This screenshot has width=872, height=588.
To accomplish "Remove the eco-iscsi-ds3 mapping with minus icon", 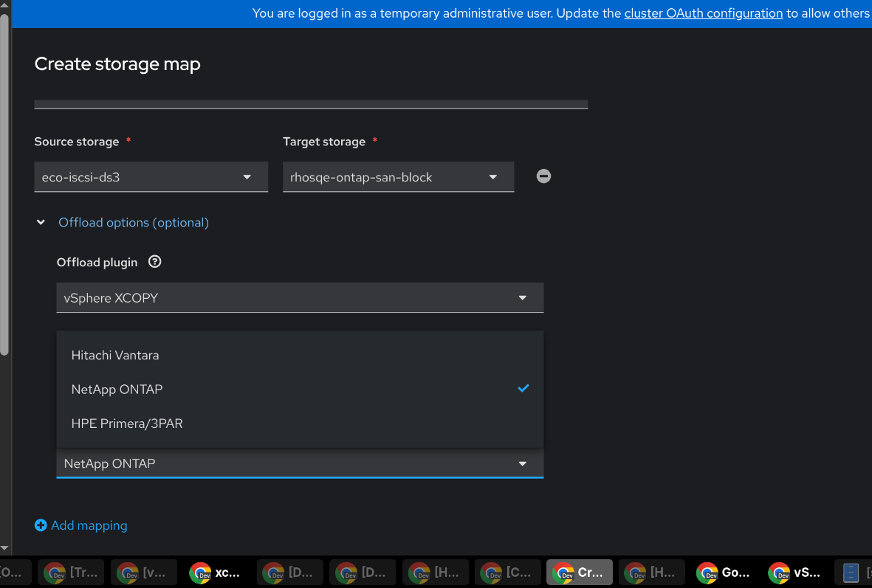I will 543,176.
